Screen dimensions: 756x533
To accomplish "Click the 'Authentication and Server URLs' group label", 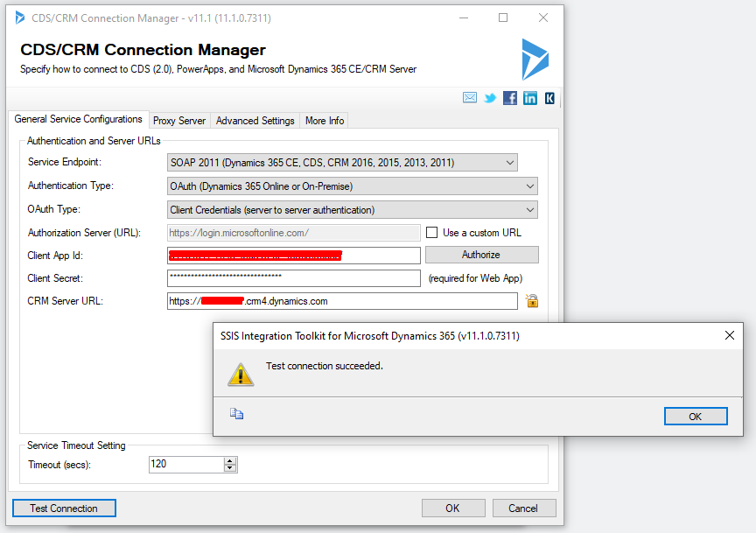I will 94,141.
